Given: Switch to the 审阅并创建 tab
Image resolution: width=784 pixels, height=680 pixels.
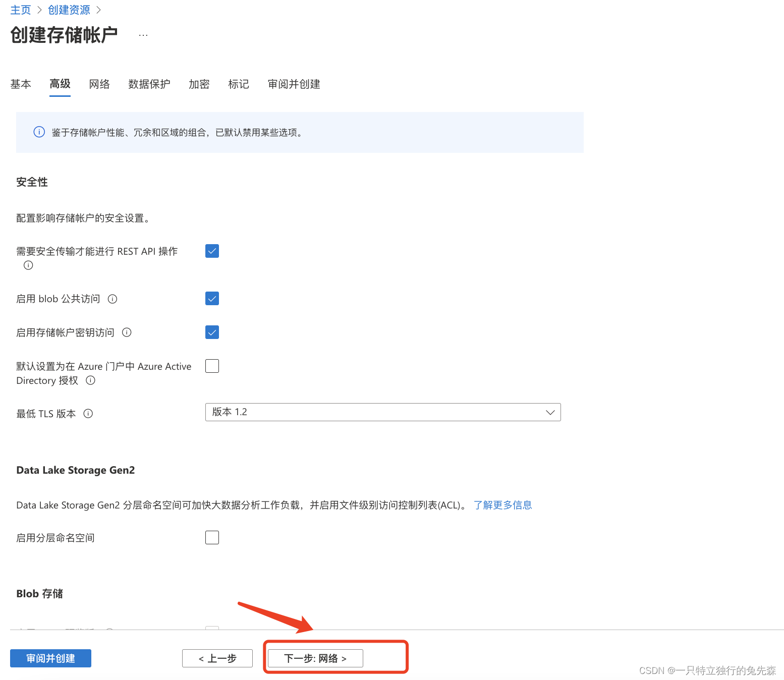Looking at the screenshot, I should (x=294, y=84).
